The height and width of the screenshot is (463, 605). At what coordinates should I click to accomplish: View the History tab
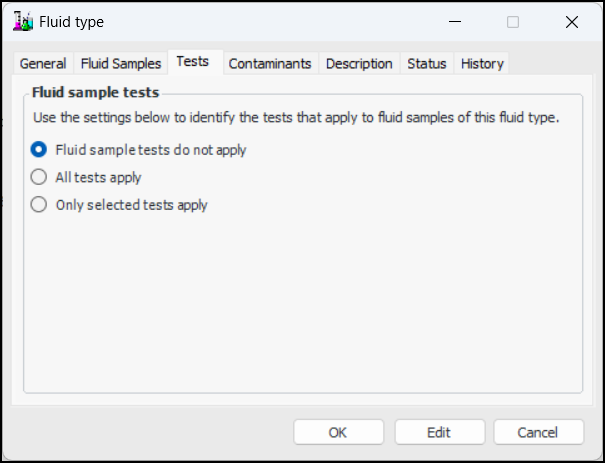482,63
